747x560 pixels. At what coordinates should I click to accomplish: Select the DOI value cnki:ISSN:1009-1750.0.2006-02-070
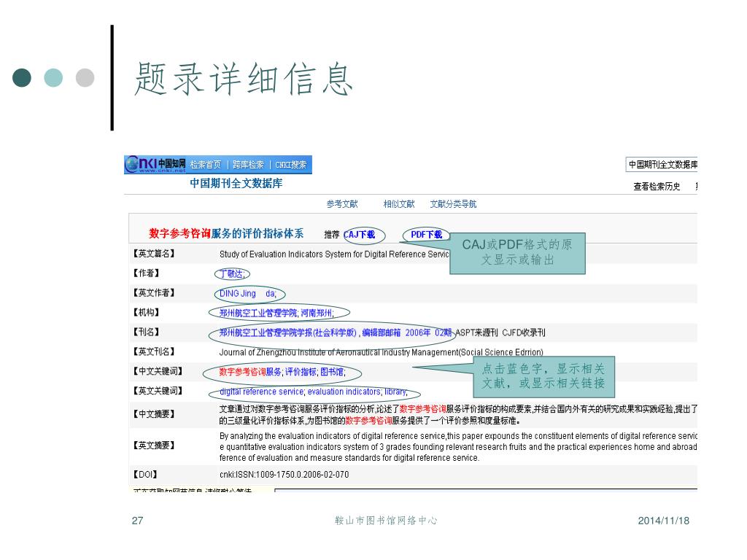click(284, 475)
